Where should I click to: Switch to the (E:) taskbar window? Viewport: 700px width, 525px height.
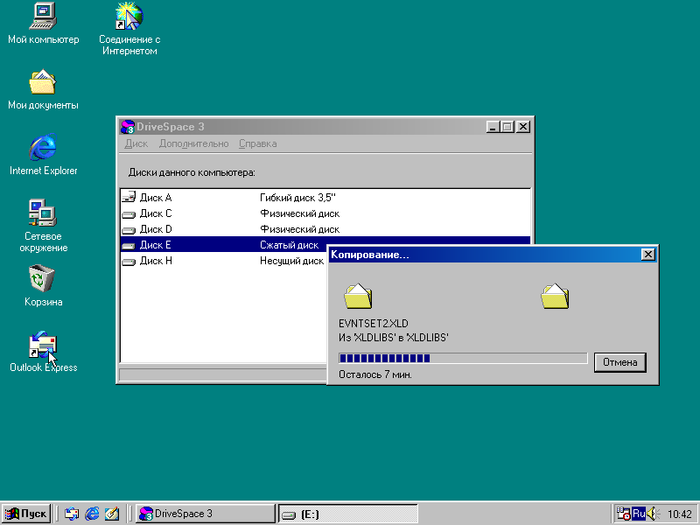[345, 514]
